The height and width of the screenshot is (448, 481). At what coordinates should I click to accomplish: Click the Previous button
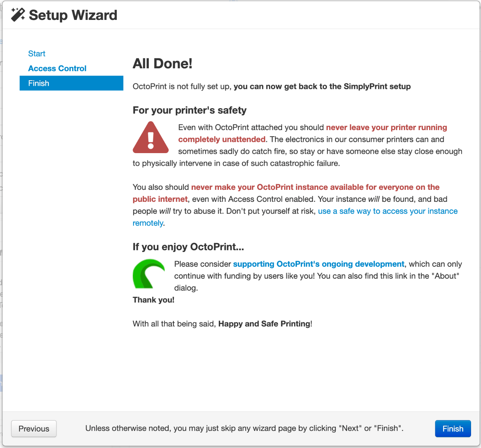click(x=34, y=428)
